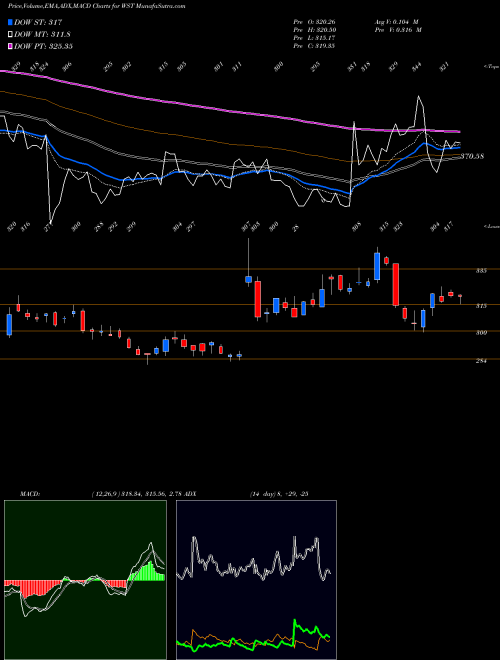Open the MACD histogram panel
The image size is (500, 660).
(85, 580)
